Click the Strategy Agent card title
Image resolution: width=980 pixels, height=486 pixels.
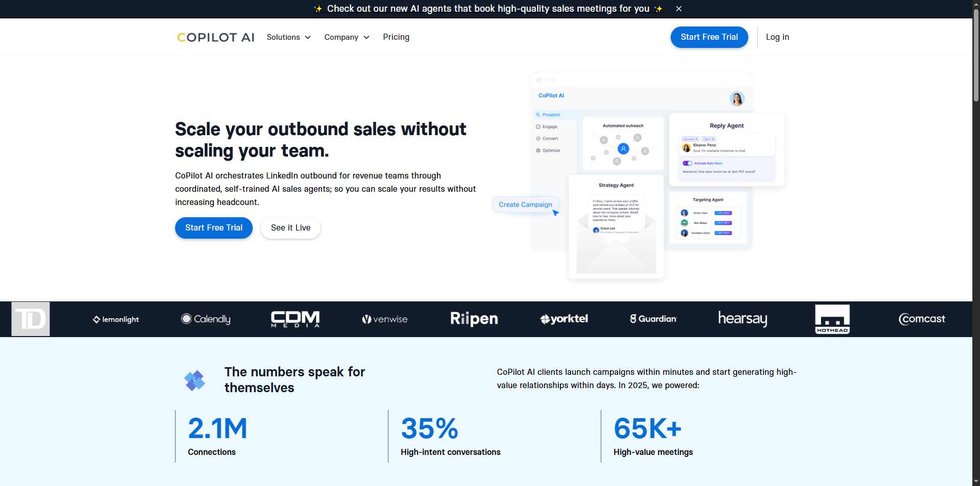[x=616, y=185]
